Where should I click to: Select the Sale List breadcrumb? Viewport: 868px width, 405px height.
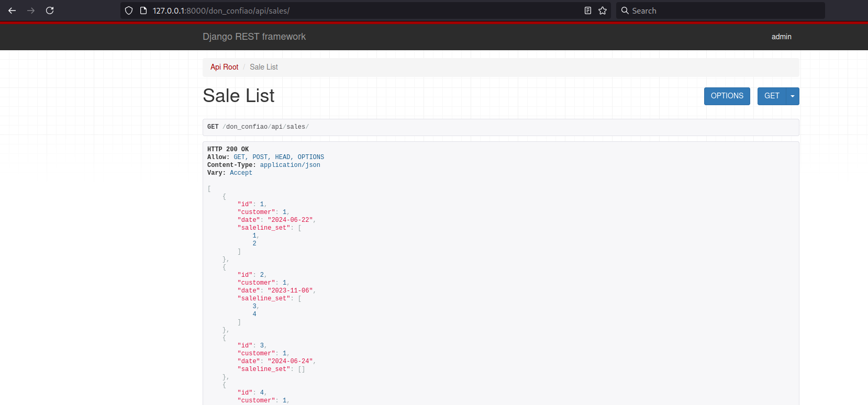264,67
